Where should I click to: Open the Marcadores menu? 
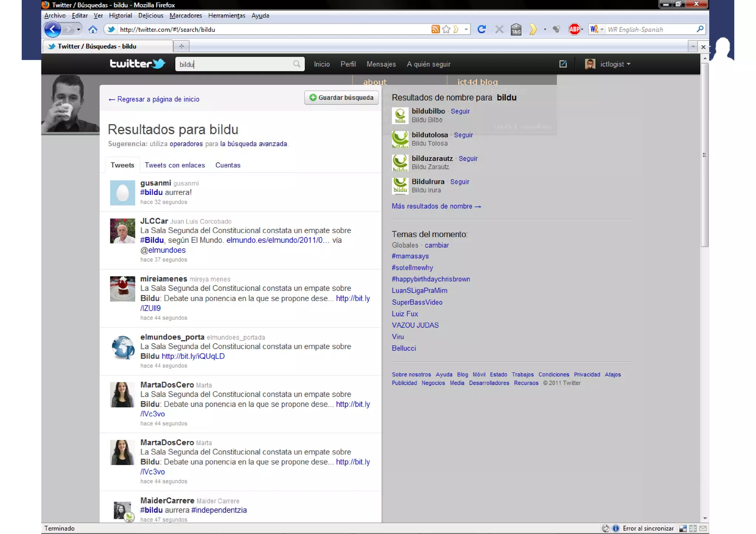pos(186,15)
